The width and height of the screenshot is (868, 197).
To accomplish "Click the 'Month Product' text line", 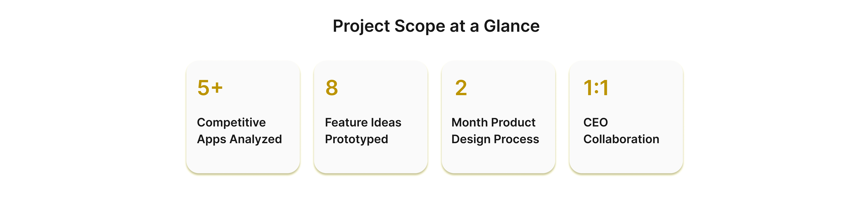I will pyautogui.click(x=493, y=122).
